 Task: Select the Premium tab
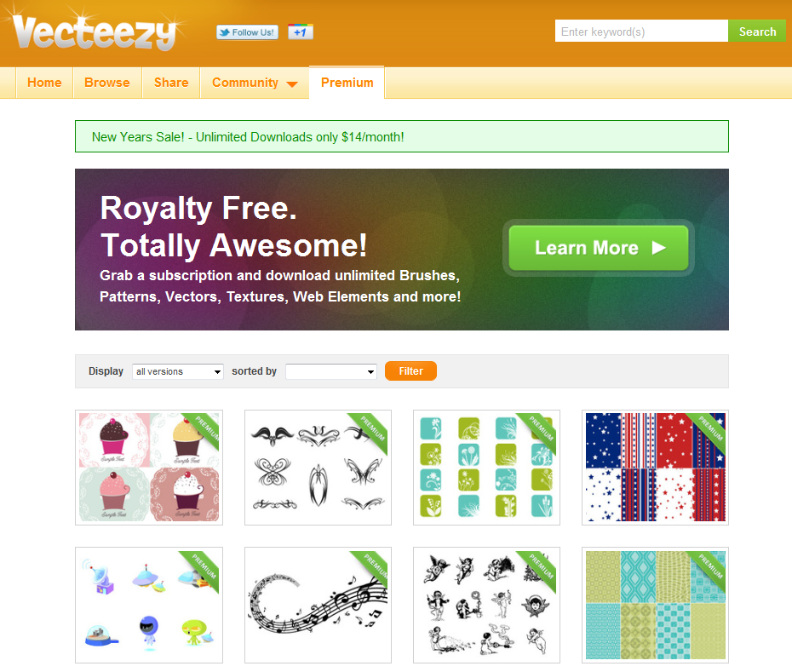(347, 83)
